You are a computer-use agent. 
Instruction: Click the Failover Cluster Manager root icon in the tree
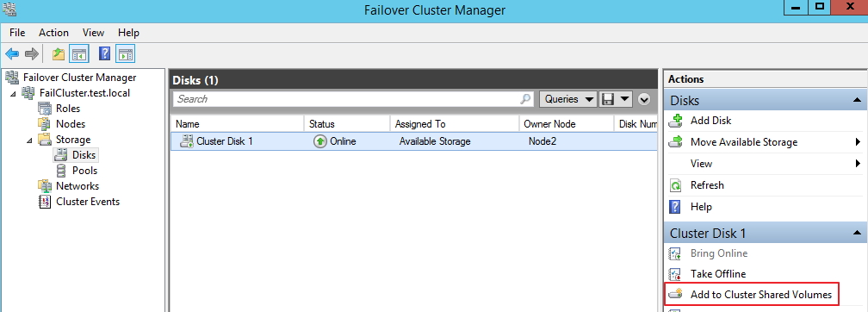[x=12, y=78]
